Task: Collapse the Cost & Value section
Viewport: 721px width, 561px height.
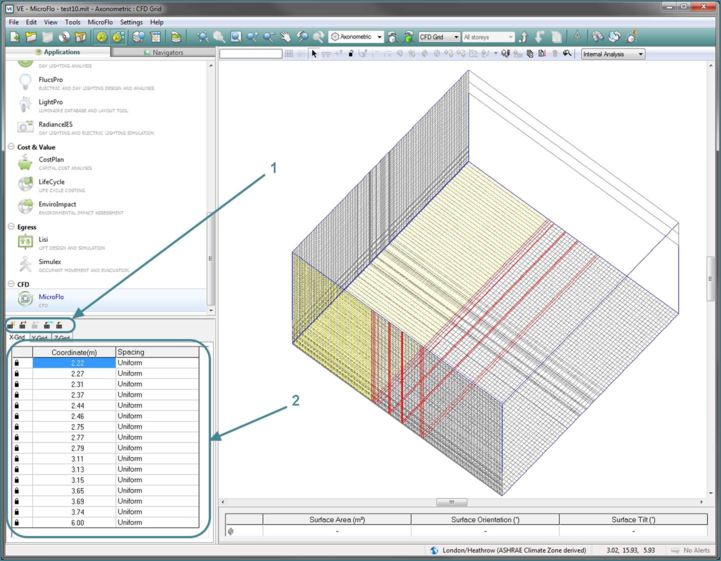Action: click(x=11, y=147)
